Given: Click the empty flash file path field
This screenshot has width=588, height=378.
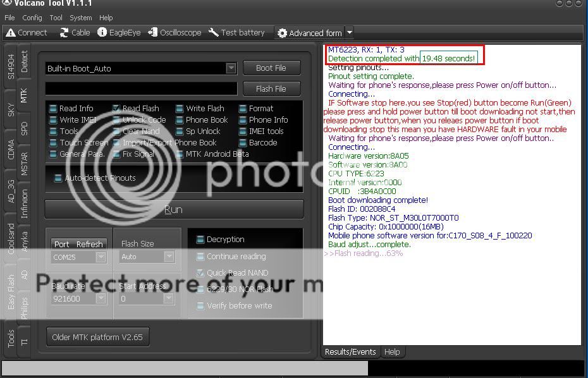Looking at the screenshot, I should click(141, 89).
